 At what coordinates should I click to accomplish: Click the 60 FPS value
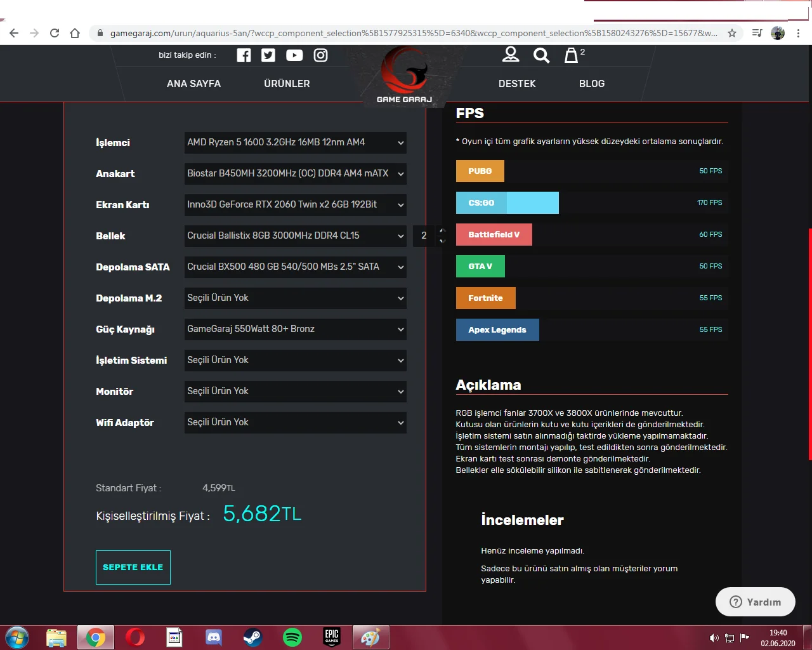710,235
